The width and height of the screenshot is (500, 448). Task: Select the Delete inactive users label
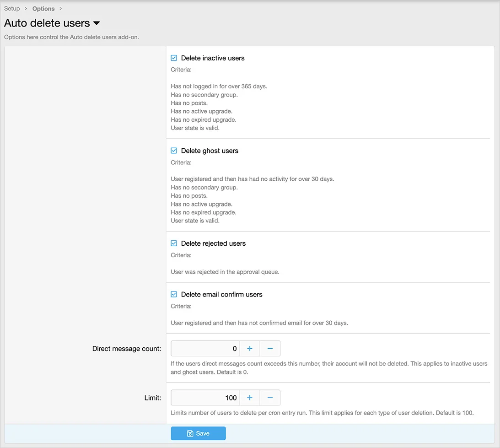[213, 58]
